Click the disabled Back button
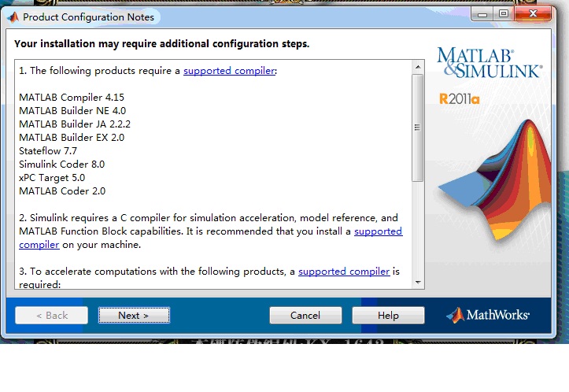The image size is (569, 392). point(51,315)
